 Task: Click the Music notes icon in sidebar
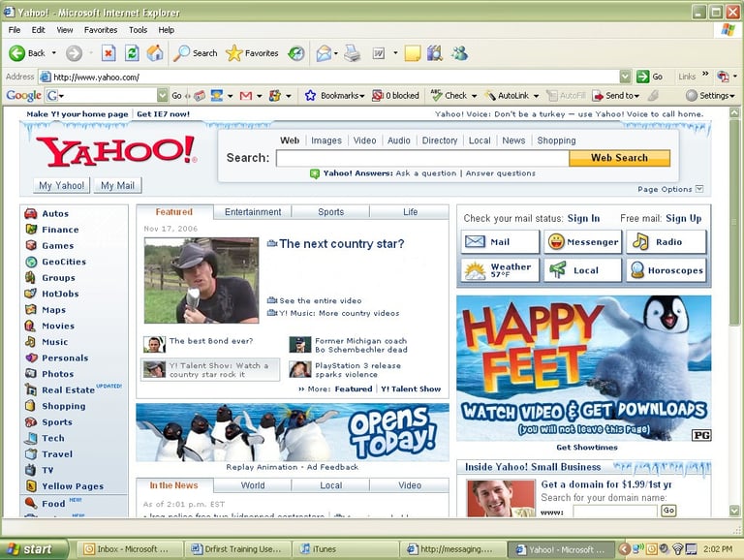coord(30,342)
